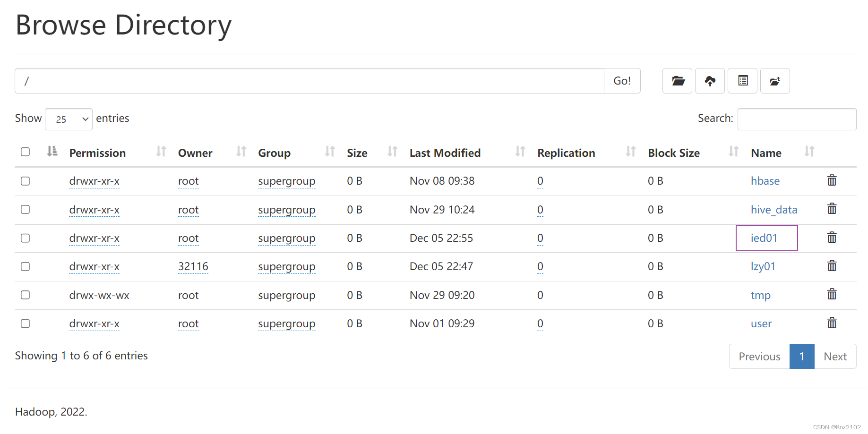
Task: Sort by the Group column sort arrows
Action: tap(330, 152)
